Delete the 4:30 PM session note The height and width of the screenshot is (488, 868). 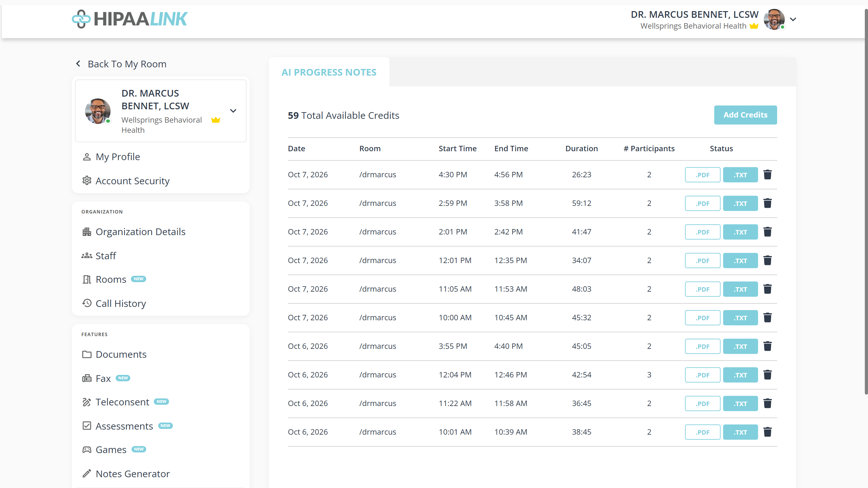pyautogui.click(x=767, y=174)
